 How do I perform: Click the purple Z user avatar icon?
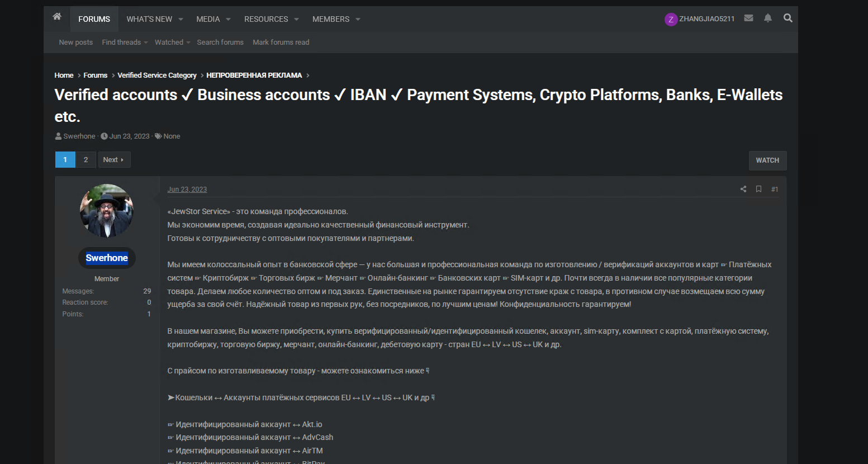[x=671, y=20]
